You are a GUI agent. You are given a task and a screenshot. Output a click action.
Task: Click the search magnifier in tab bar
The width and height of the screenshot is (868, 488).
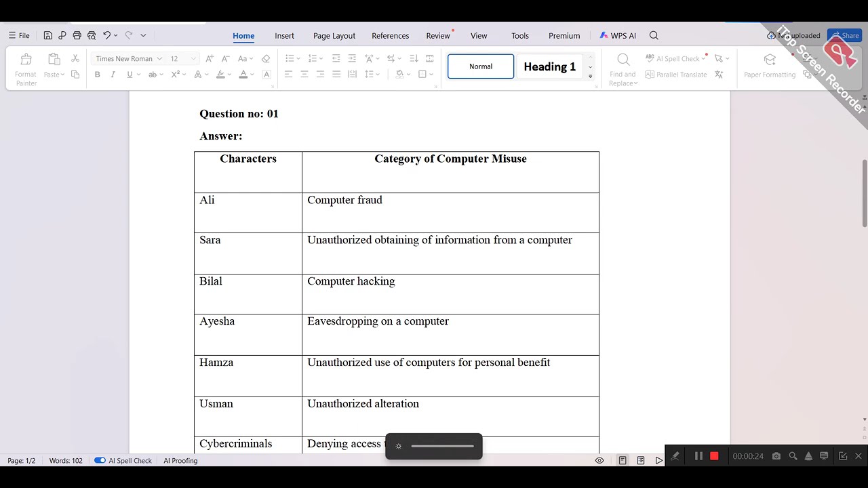pyautogui.click(x=654, y=35)
